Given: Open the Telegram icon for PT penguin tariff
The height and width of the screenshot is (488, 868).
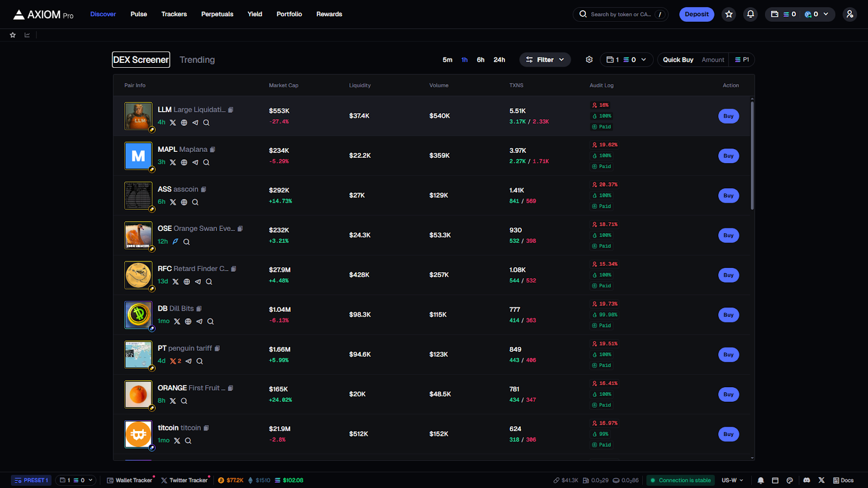Looking at the screenshot, I should pos(188,361).
